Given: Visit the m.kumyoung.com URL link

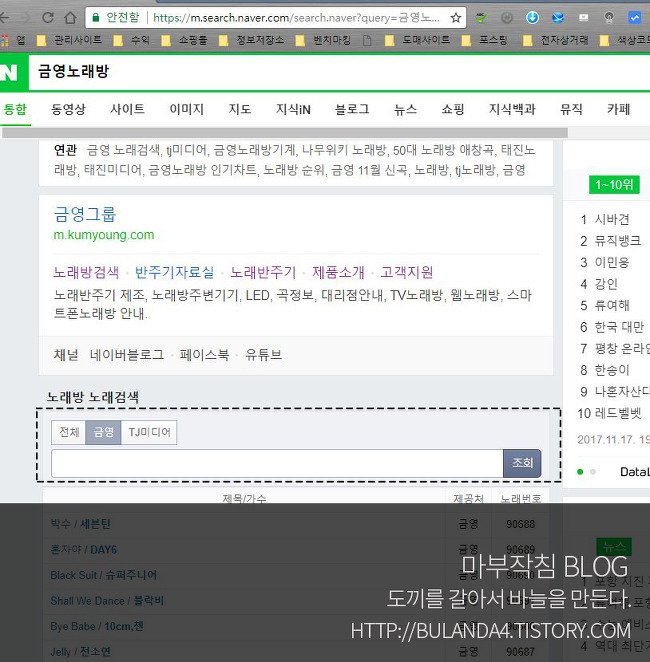Looking at the screenshot, I should pos(104,235).
